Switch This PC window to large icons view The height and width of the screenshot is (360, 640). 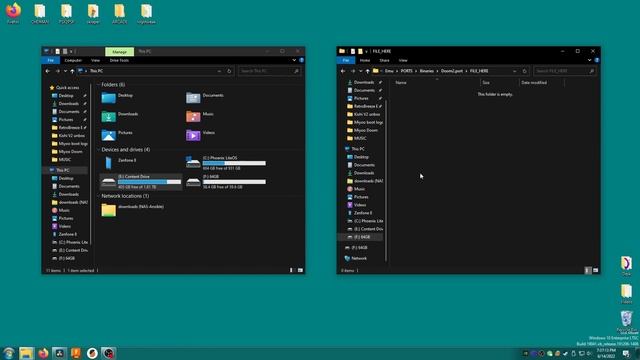click(300, 270)
